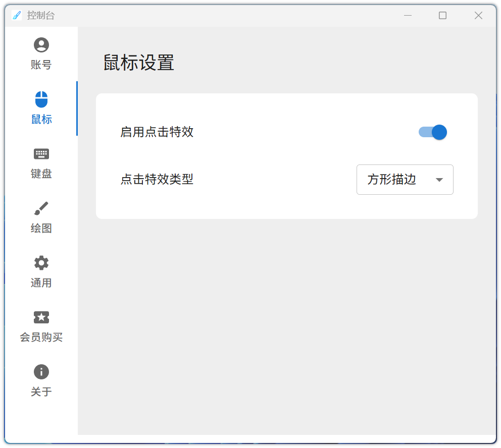This screenshot has width=501, height=448.
Task: Open the 通用 text label in sidebar
Action: tap(41, 283)
